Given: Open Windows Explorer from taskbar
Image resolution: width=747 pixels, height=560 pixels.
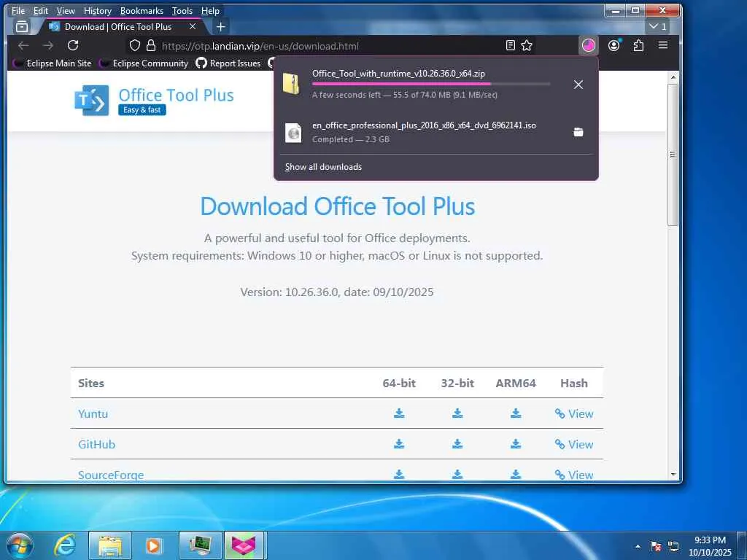Looking at the screenshot, I should (x=110, y=545).
